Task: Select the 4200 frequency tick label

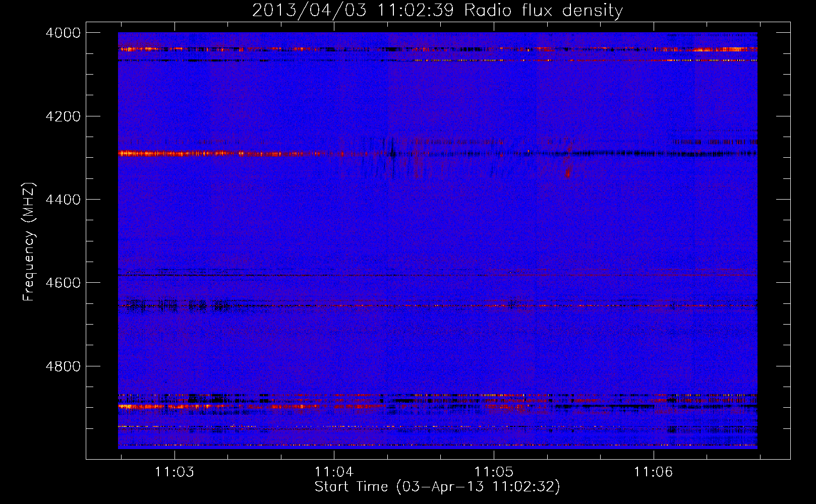Action: pos(63,116)
